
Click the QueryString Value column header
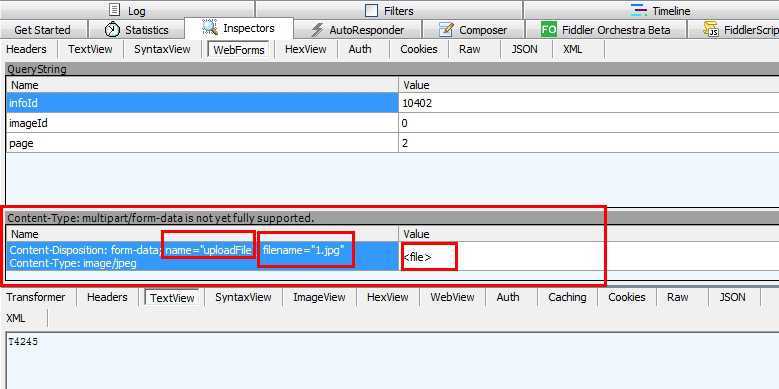pos(589,85)
